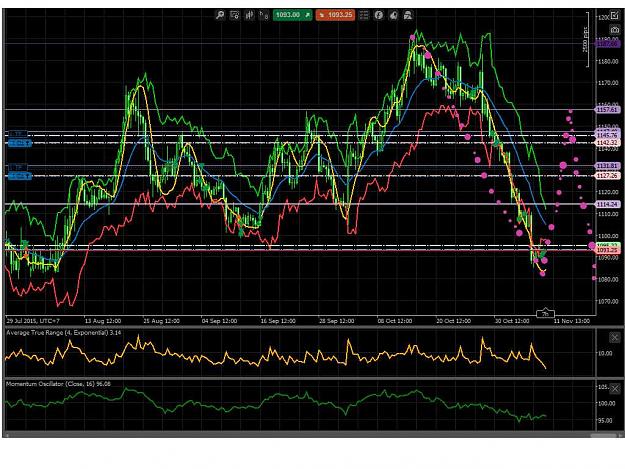Select the 1127.26 price level label
Image resolution: width=625 pixels, height=469 pixels.
pos(607,175)
